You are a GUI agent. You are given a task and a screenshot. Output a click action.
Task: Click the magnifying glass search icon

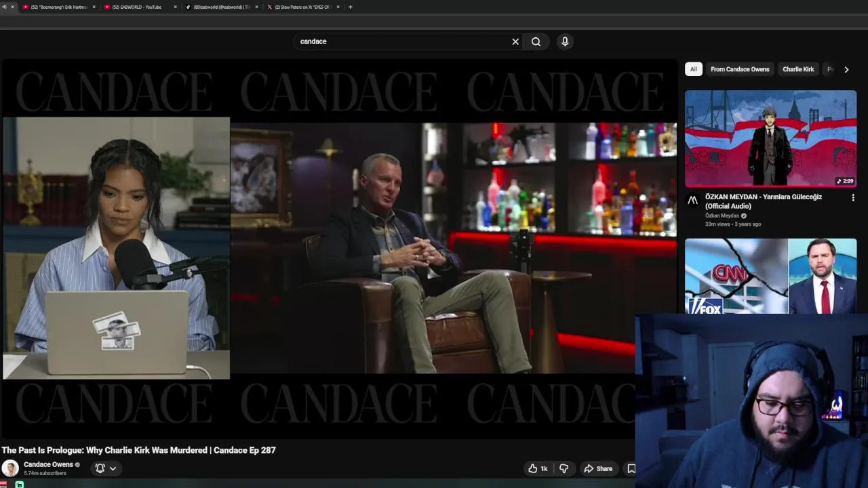tap(536, 41)
